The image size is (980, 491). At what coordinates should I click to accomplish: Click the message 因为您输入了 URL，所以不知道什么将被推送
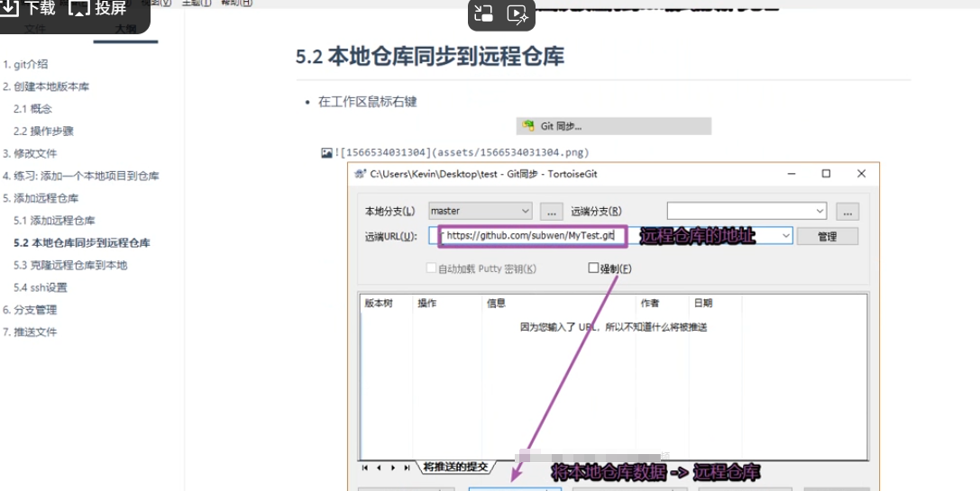pos(614,327)
